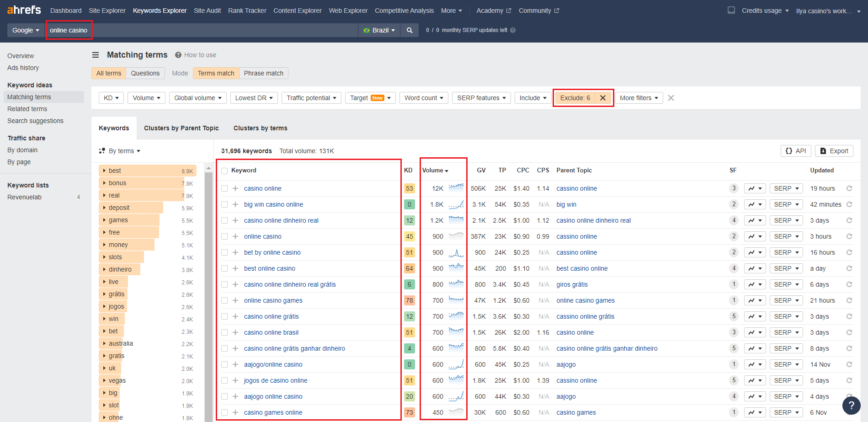The width and height of the screenshot is (868, 422).
Task: Remove the Exclude: 6 filter with its X
Action: coord(603,98)
